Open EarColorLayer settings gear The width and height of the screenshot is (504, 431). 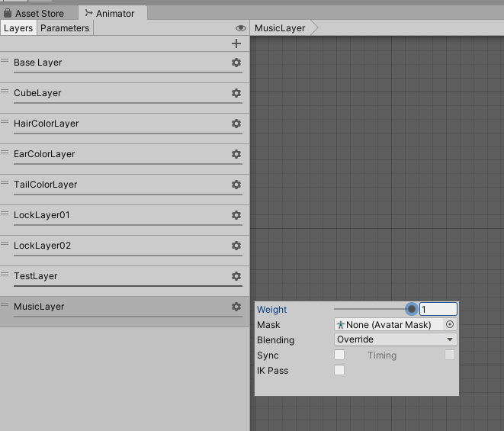[236, 154]
